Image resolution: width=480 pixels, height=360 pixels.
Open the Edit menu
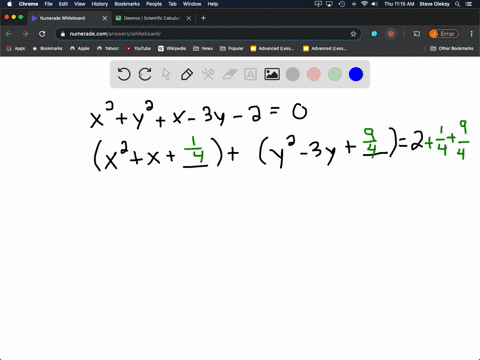pyautogui.click(x=63, y=4)
